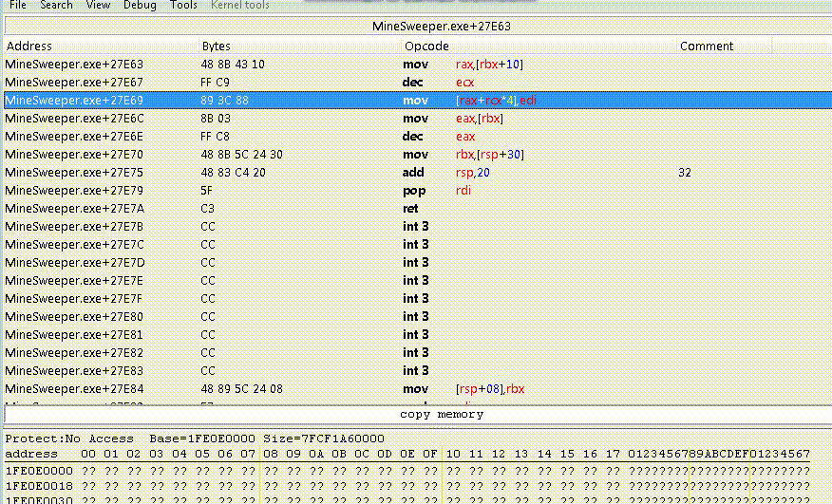Open the Search menu
Screen dimensions: 832x504
click(x=56, y=6)
